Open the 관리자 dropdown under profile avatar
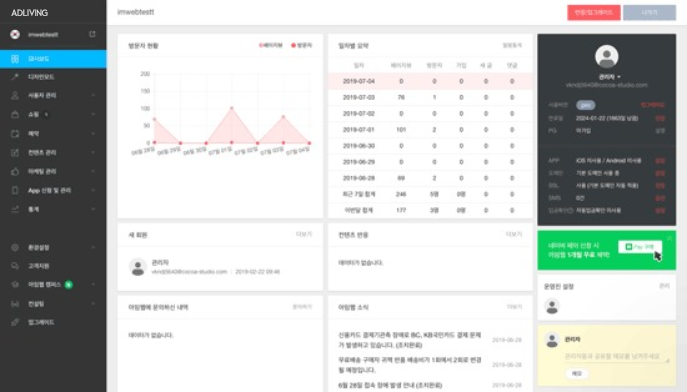This screenshot has height=392, width=687. point(610,77)
